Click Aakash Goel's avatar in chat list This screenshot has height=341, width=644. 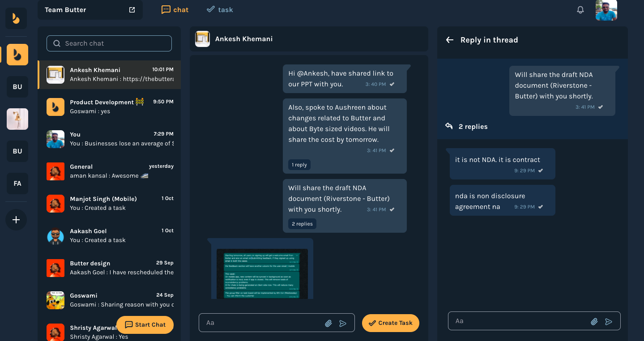55,236
